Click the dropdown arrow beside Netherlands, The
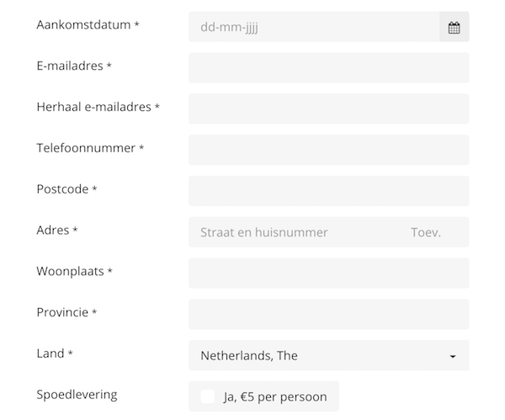 [x=453, y=356]
